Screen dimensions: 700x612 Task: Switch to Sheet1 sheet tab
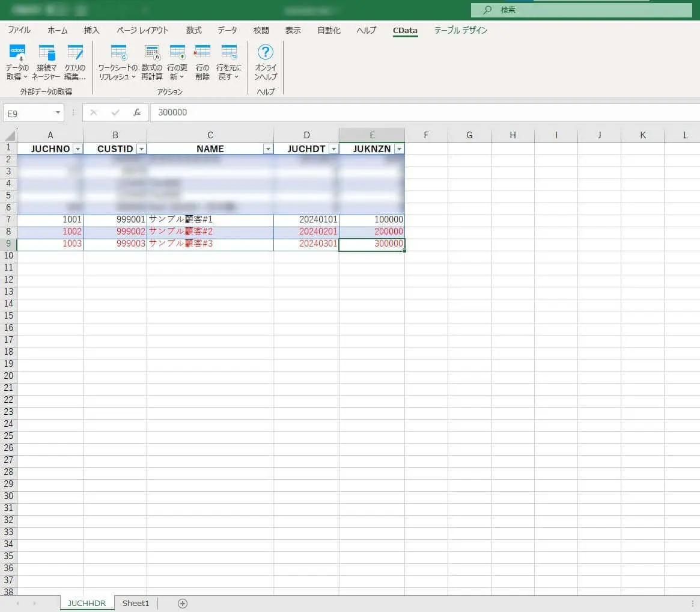[136, 603]
